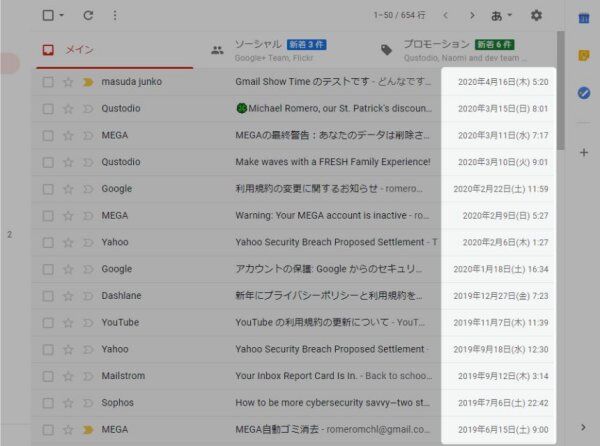This screenshot has height=446, width=600.
Task: Open the Keep notes side panel icon
Action: coord(584,55)
